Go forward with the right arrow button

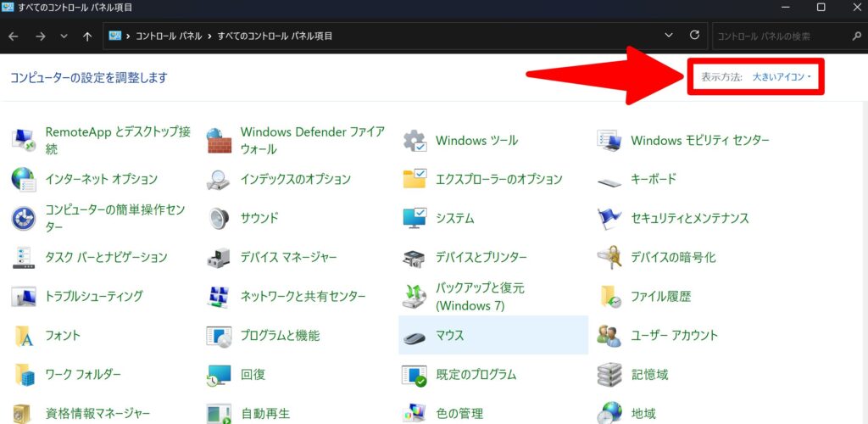pos(40,36)
